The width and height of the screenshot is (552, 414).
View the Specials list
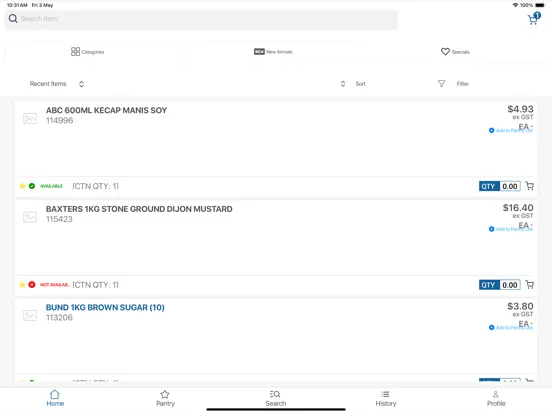(x=455, y=52)
